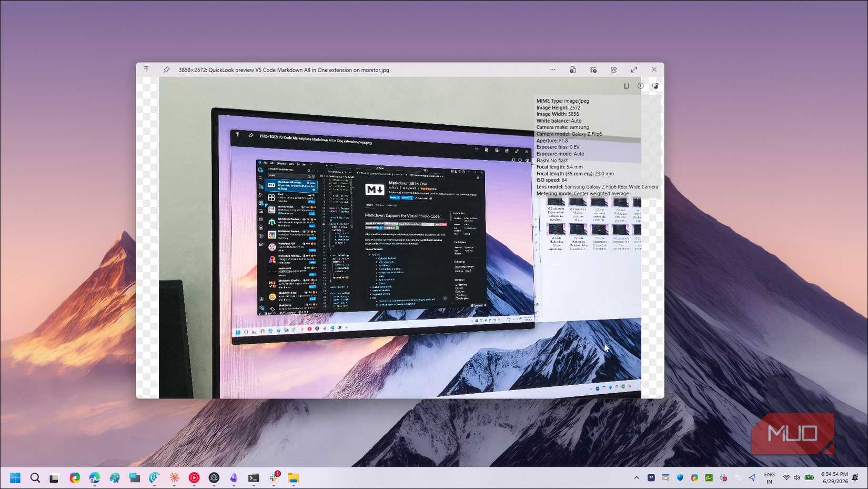Open the dark atom-logo app on the taskbar
The image size is (868, 489).
[x=214, y=478]
